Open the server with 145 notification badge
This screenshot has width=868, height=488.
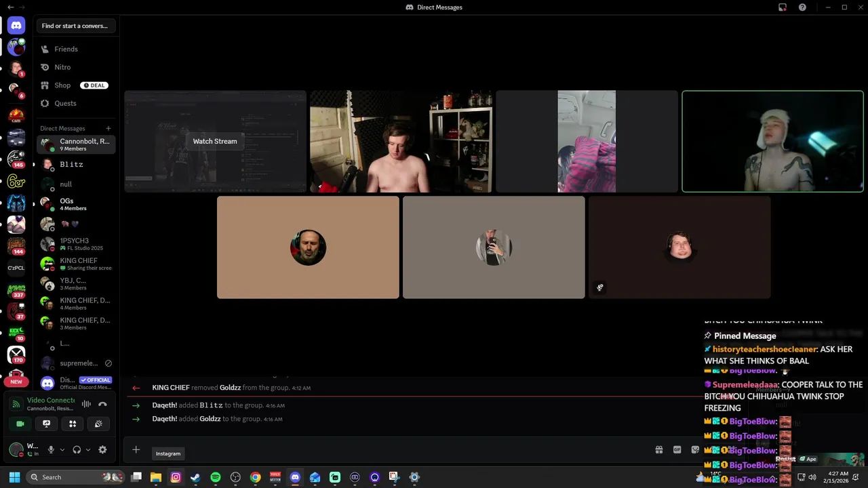pos(16,159)
